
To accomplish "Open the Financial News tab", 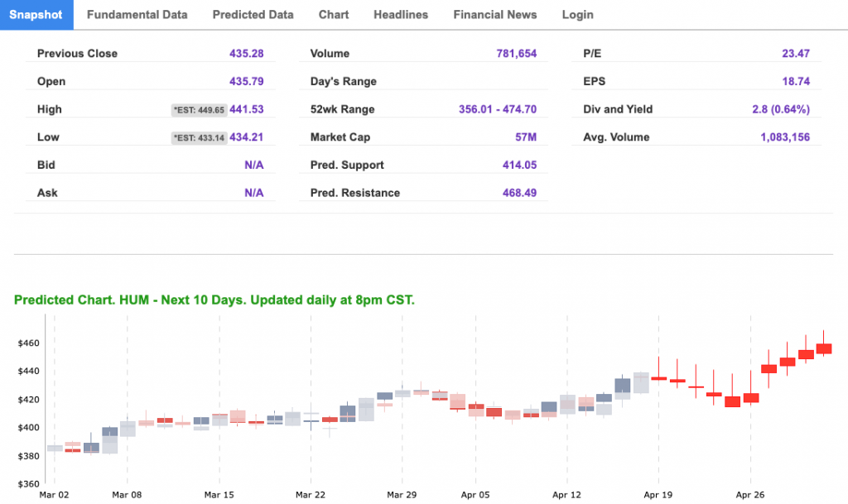I will click(494, 15).
